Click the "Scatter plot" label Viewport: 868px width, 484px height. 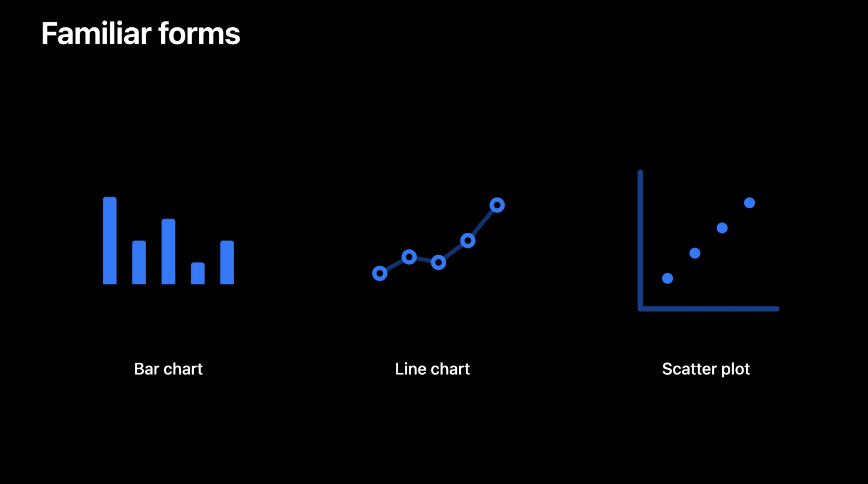(706, 369)
